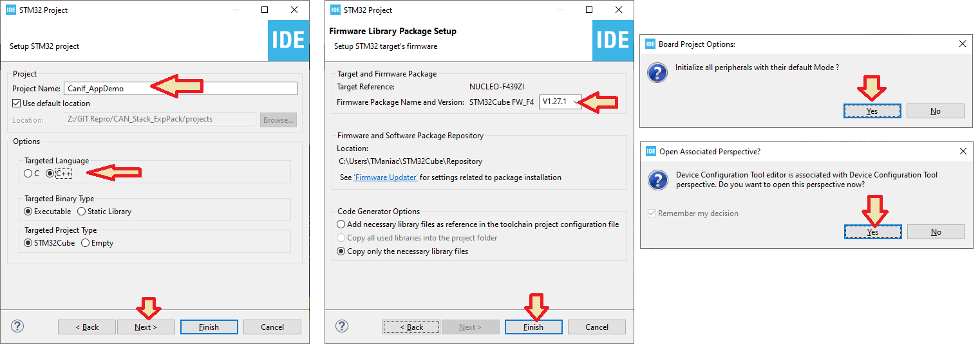Select Add necessary library files as reference option

pyautogui.click(x=478, y=224)
